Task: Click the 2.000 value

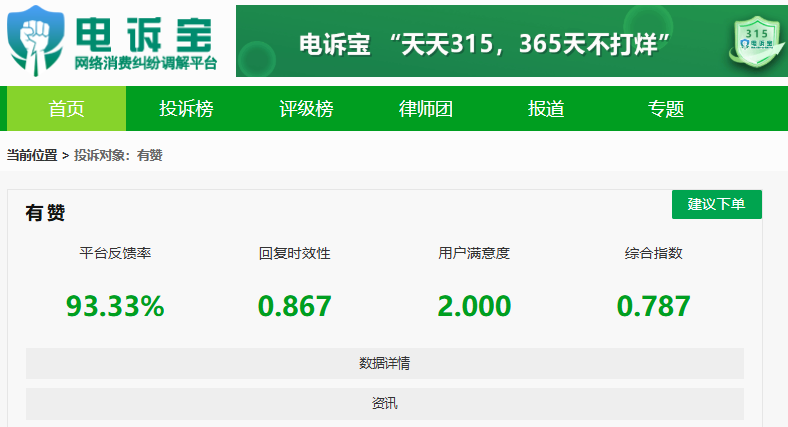Action: (x=474, y=306)
